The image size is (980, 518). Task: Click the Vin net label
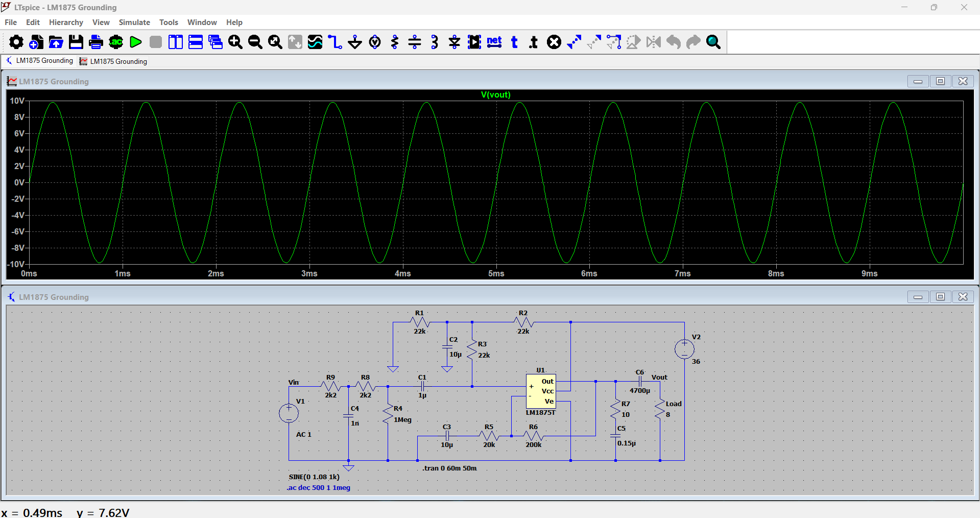[294, 383]
